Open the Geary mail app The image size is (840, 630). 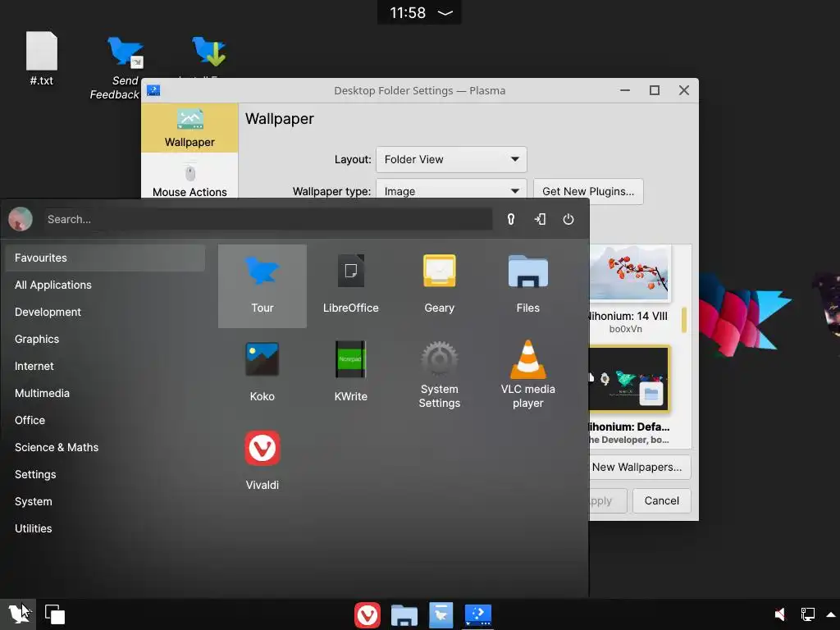tap(440, 286)
